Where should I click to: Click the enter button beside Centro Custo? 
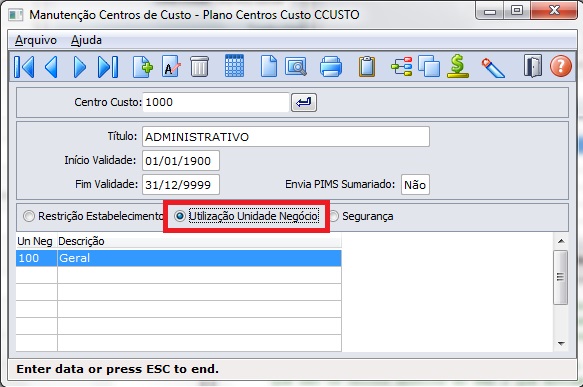click(x=304, y=102)
